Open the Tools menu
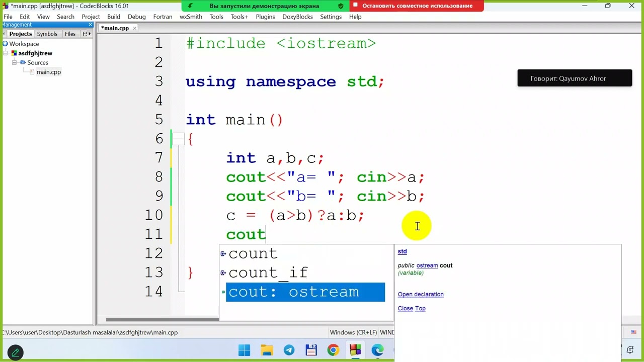644x362 pixels. pyautogui.click(x=216, y=17)
